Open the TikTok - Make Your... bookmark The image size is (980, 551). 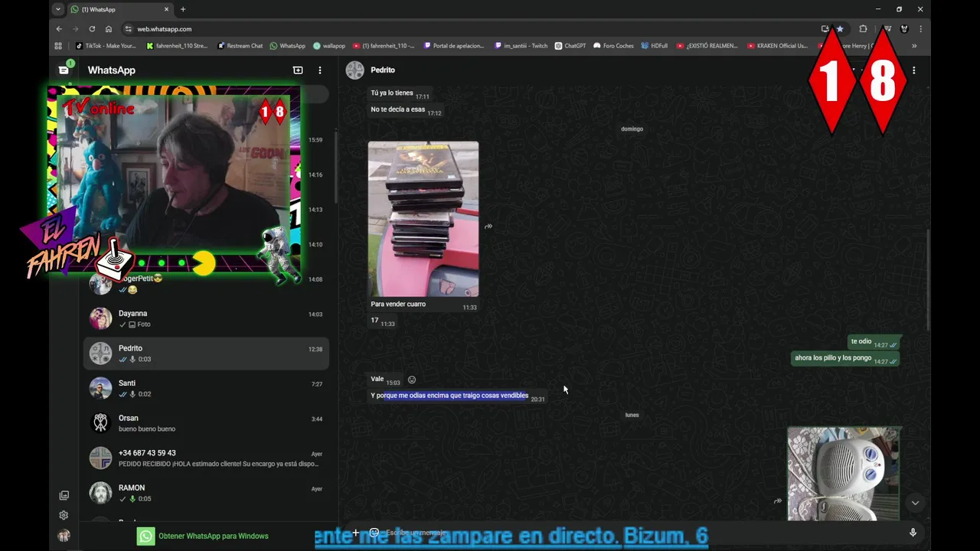[x=106, y=46]
